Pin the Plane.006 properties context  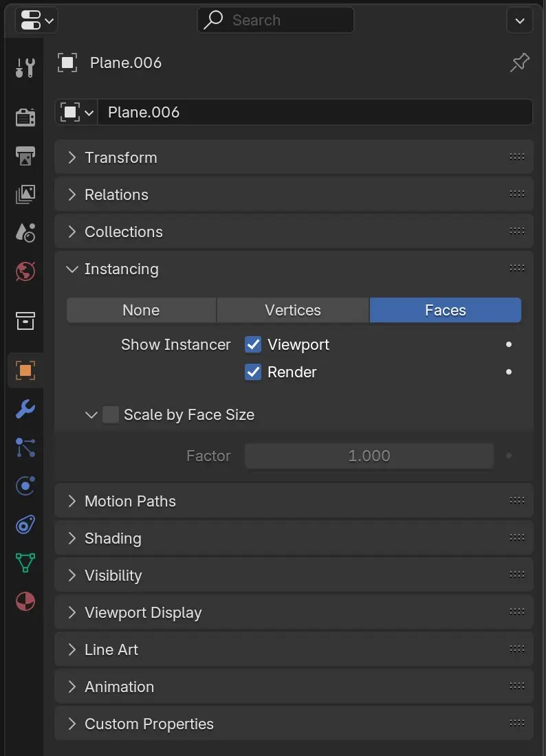(x=519, y=63)
